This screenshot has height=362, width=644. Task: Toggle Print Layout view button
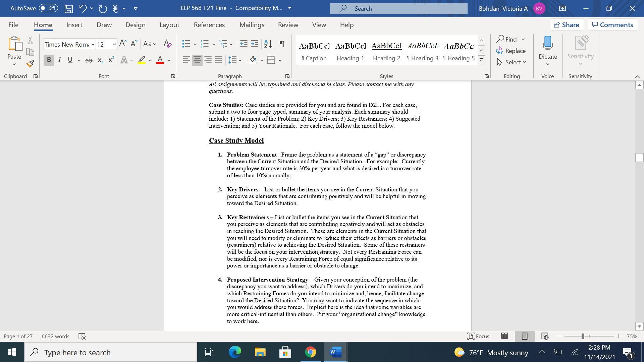tap(525, 336)
